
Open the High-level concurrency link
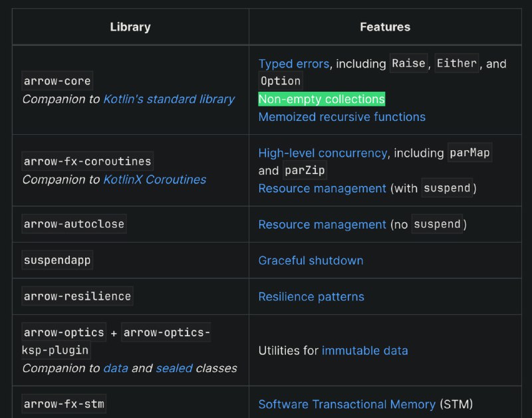[323, 153]
